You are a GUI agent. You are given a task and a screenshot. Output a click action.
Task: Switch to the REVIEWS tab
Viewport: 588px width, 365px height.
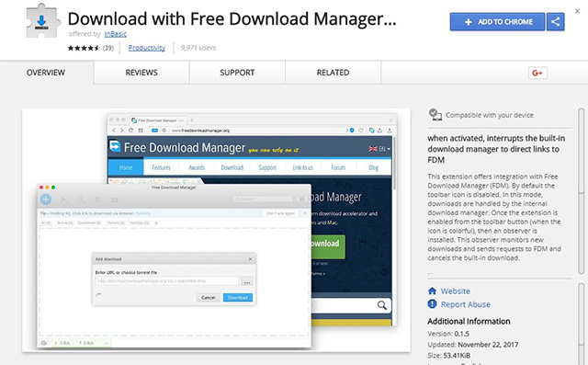(x=141, y=73)
